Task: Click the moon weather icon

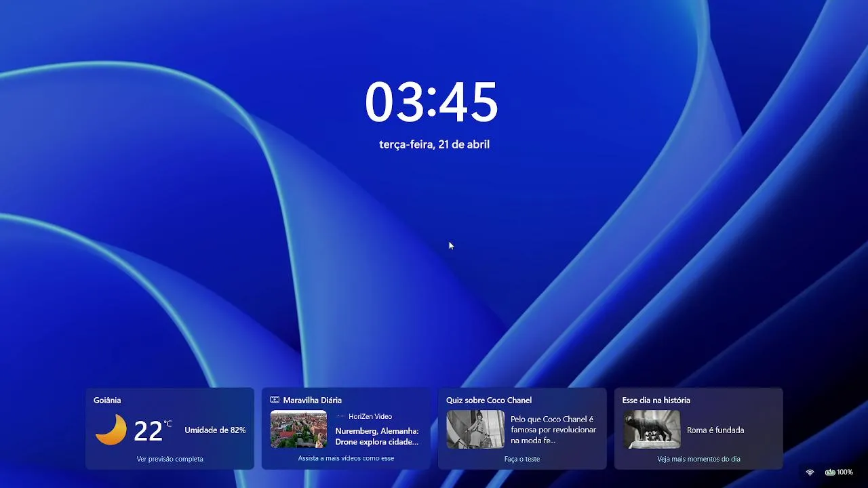Action: pos(111,430)
